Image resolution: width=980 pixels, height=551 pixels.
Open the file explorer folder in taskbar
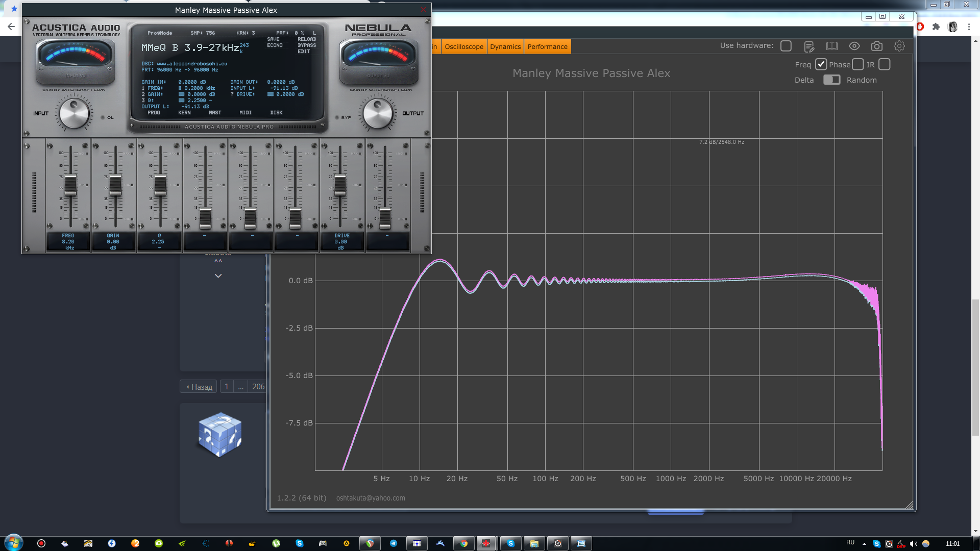click(x=534, y=543)
